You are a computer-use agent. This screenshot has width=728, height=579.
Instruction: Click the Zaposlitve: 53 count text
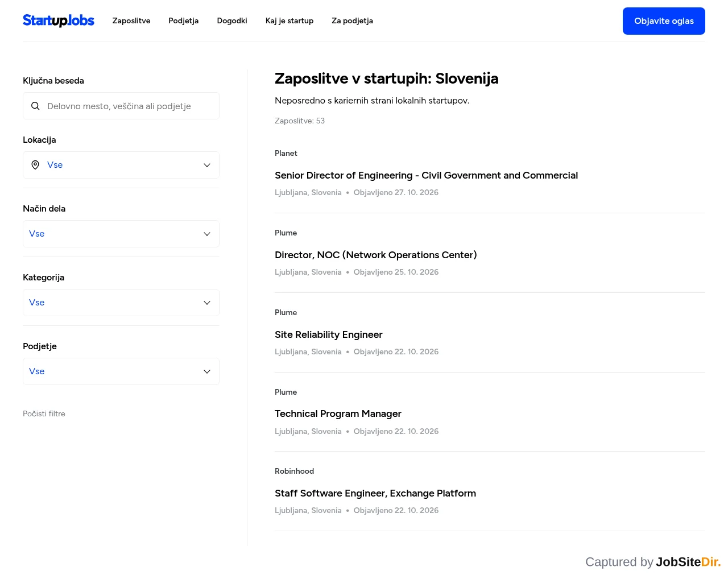coord(300,121)
